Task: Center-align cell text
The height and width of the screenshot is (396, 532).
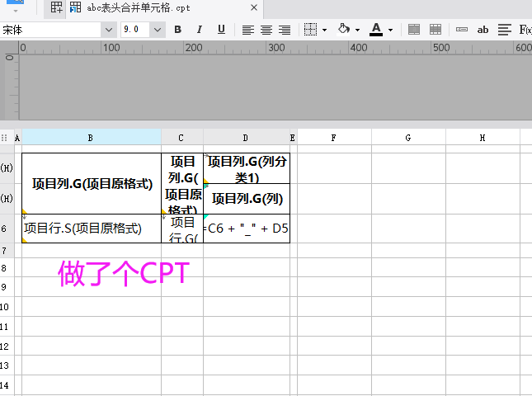Action: [266, 30]
